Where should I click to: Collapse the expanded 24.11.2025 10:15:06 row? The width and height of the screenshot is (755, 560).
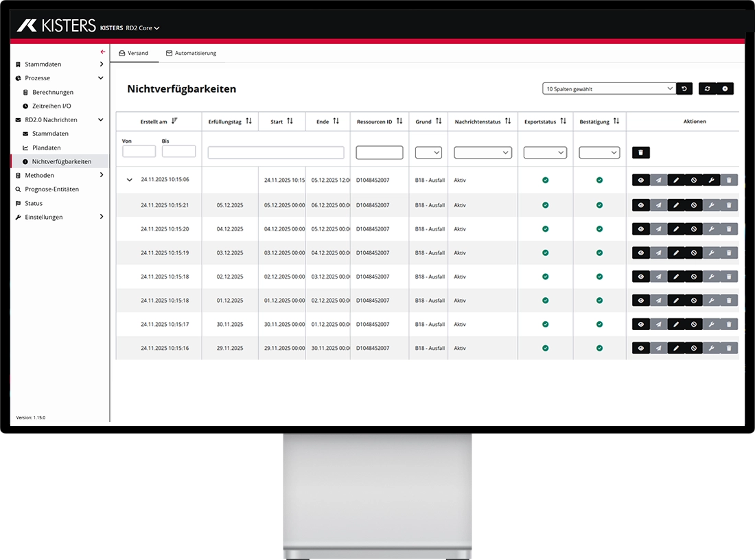pos(130,180)
